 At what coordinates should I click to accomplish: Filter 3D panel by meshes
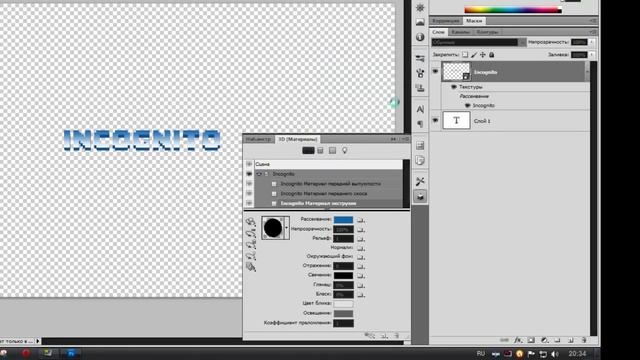coord(320,151)
